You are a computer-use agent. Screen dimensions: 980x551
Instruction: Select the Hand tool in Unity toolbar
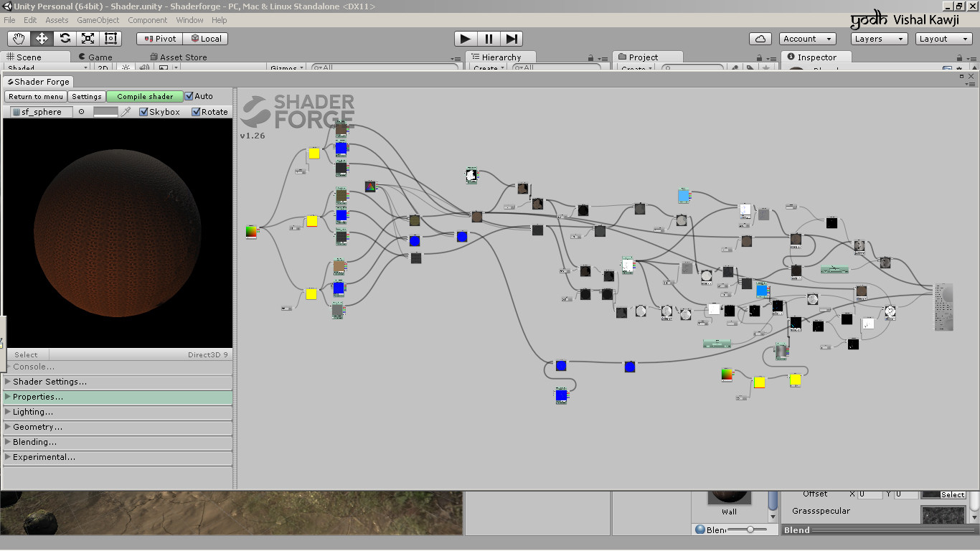tap(19, 39)
